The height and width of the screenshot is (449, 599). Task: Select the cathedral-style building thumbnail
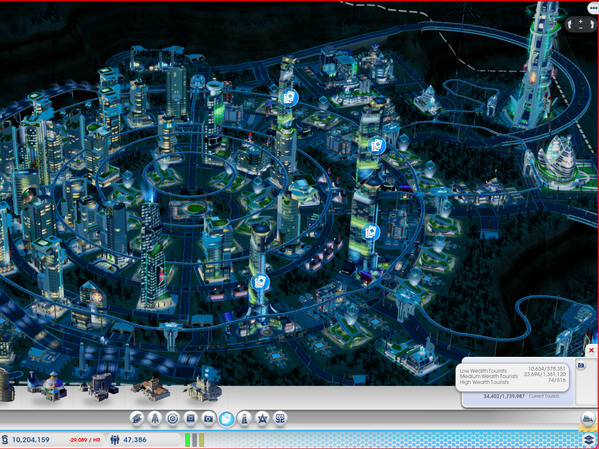[203, 388]
